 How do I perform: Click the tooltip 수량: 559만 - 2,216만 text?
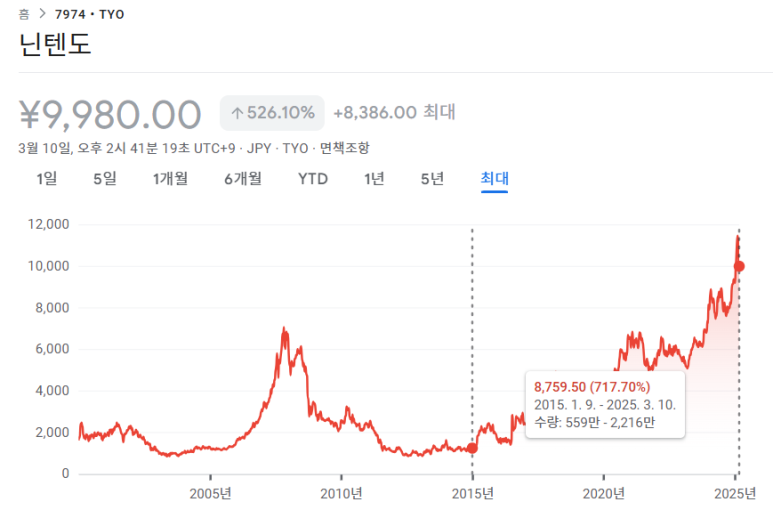(595, 422)
